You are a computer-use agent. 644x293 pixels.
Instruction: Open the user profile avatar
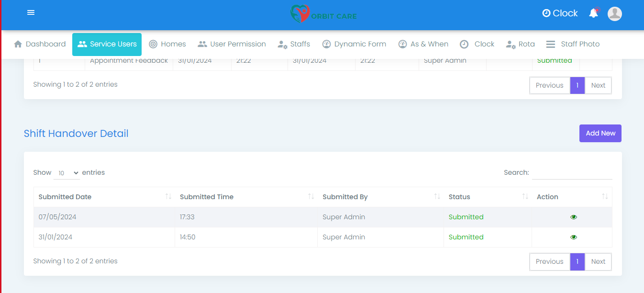(614, 13)
